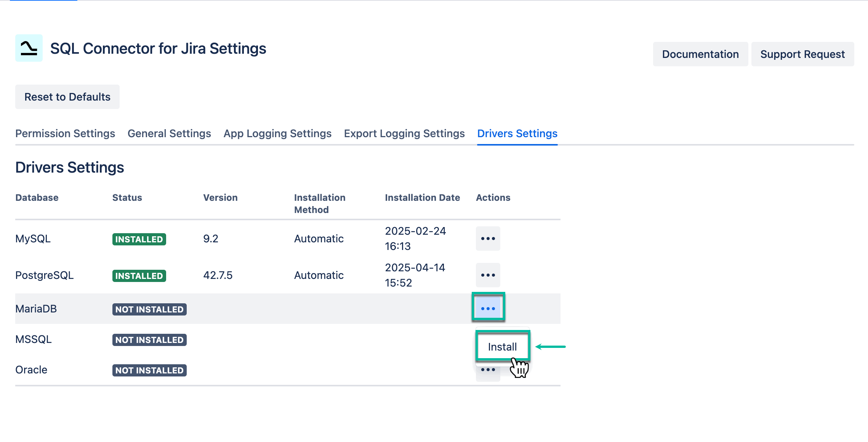The height and width of the screenshot is (442, 868).
Task: Click the Support Request button
Action: coord(802,54)
